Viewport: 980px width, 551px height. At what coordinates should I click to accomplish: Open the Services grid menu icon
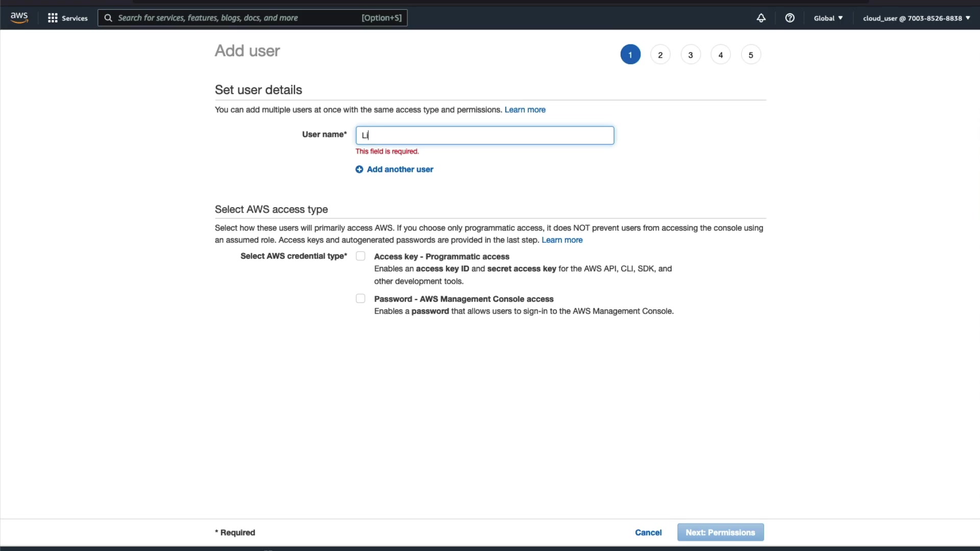pos(53,18)
